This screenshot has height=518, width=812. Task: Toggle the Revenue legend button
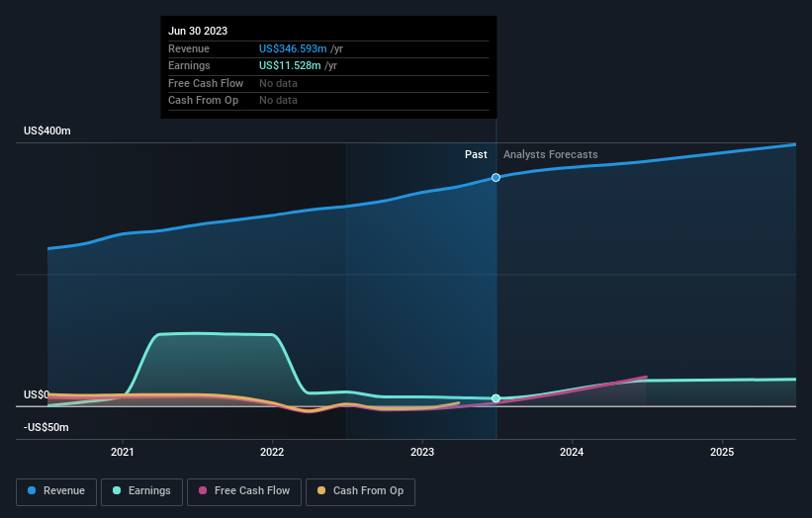click(x=56, y=491)
